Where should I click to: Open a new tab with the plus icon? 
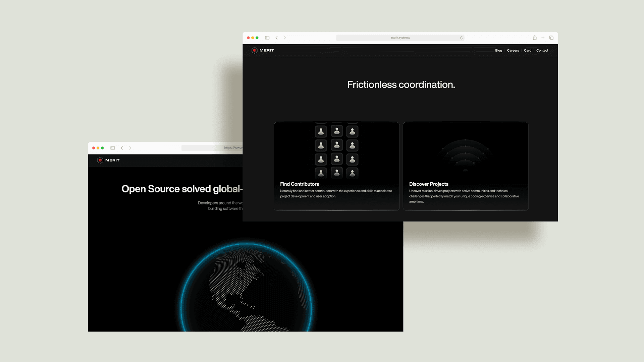click(x=543, y=38)
